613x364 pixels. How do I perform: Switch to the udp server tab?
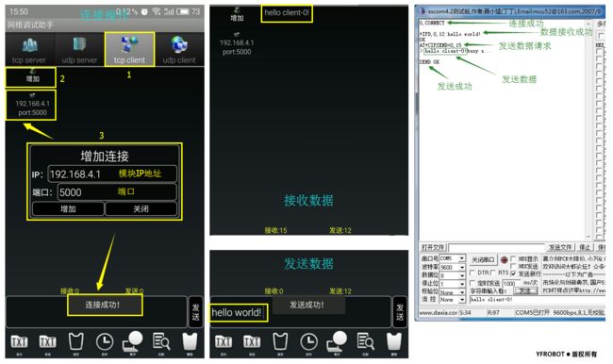click(x=79, y=49)
